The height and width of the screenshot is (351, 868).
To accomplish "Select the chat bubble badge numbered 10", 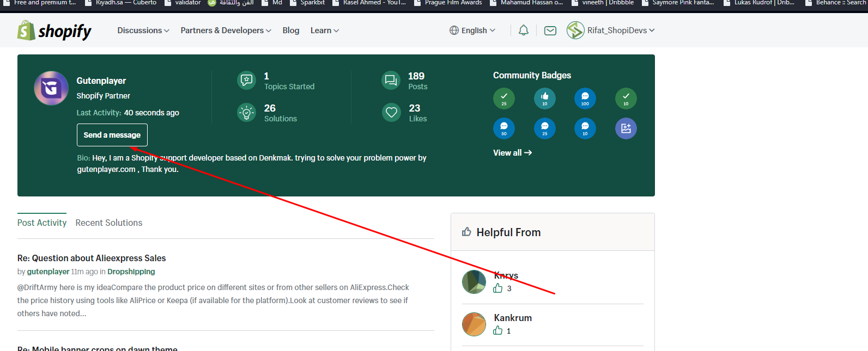I will pos(585,128).
